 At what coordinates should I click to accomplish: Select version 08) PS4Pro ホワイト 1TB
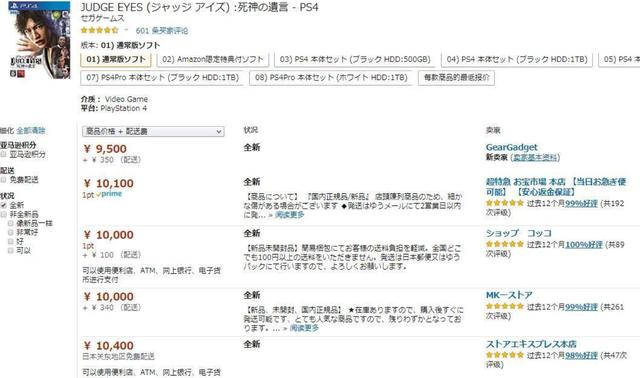(331, 78)
